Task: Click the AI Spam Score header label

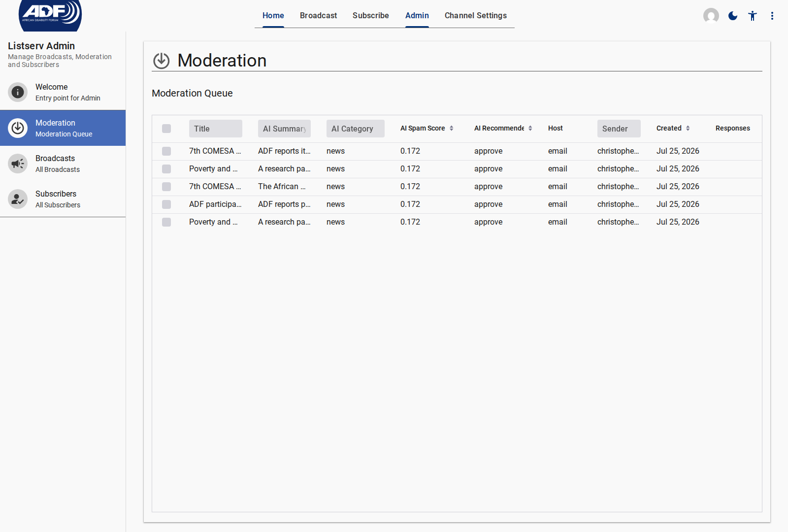Action: pyautogui.click(x=423, y=128)
